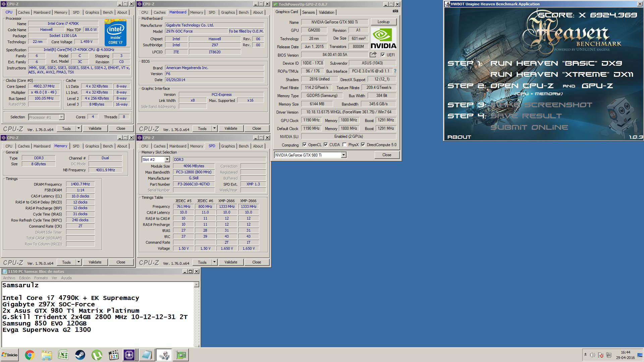Click Run Heaven Xtreme DX11 step
This screenshot has width=644, height=362.
[x=562, y=74]
